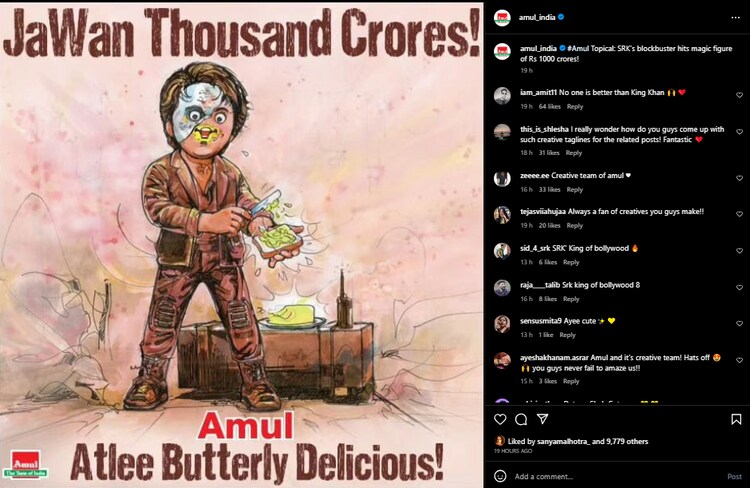Open emoji picker in comment box

coord(500,476)
